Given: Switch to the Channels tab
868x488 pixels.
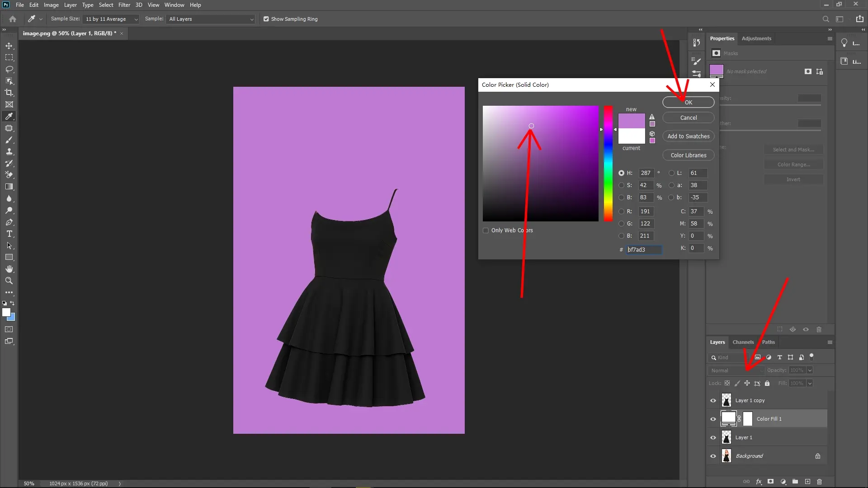Looking at the screenshot, I should (x=744, y=342).
